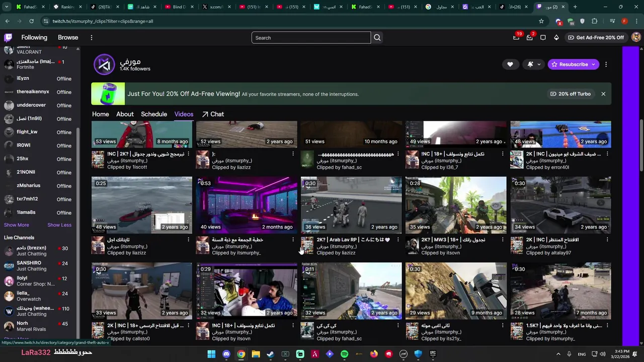Open iiella_ Overwatch live channel
644x362 pixels.
(39, 296)
